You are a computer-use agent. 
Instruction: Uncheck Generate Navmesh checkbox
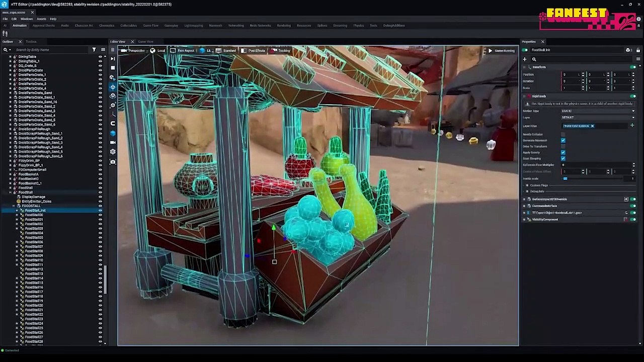tap(563, 140)
